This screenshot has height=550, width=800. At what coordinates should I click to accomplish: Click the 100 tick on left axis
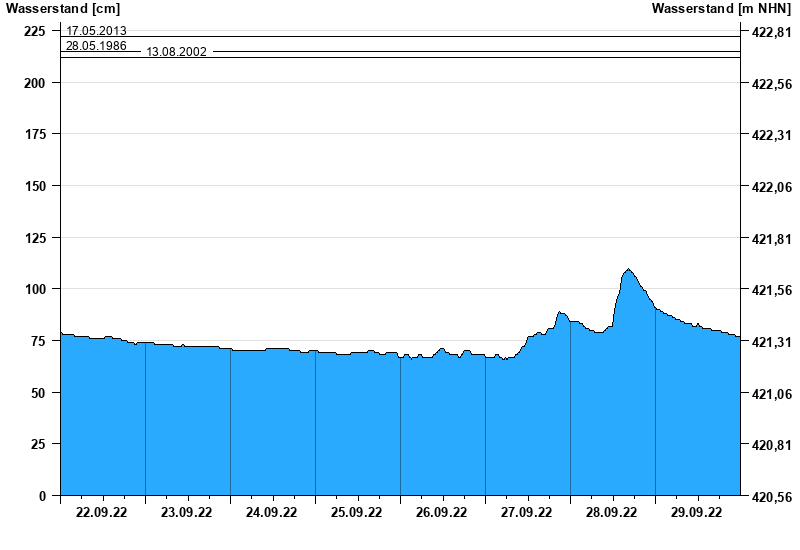click(x=35, y=289)
